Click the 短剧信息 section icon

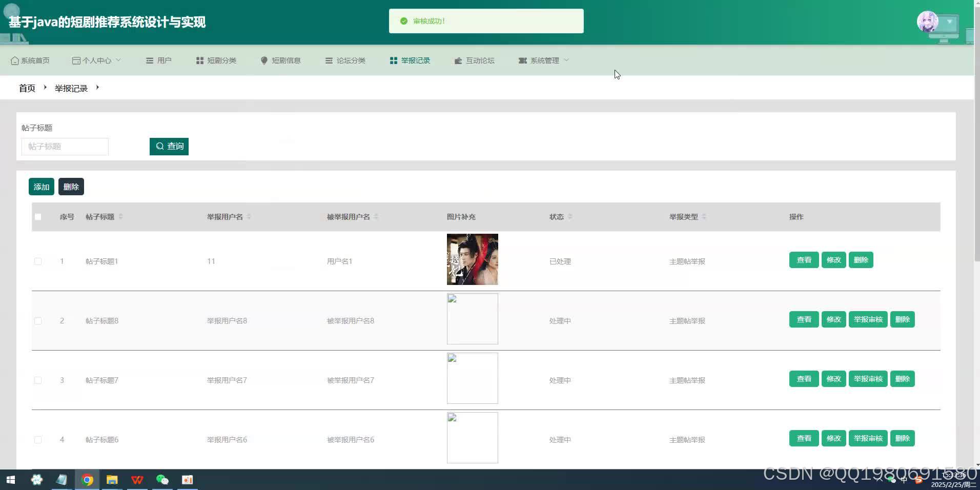tap(264, 60)
